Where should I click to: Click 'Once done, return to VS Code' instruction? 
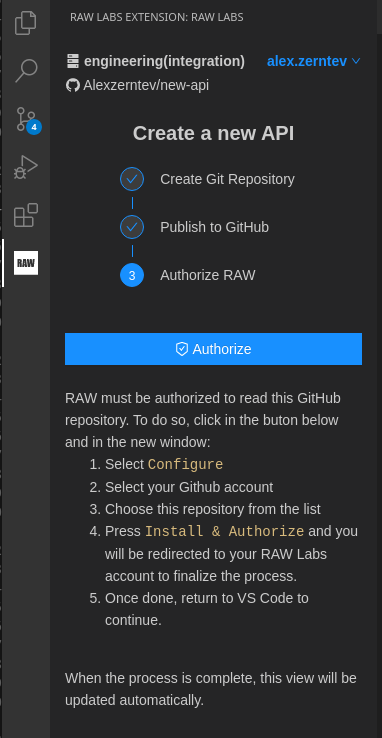[x=207, y=610]
